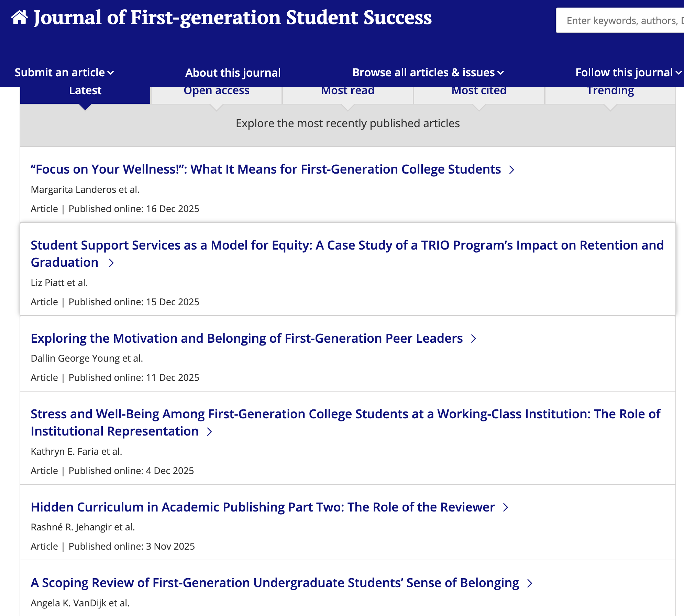Open the Follow this journal dropdown

point(627,73)
